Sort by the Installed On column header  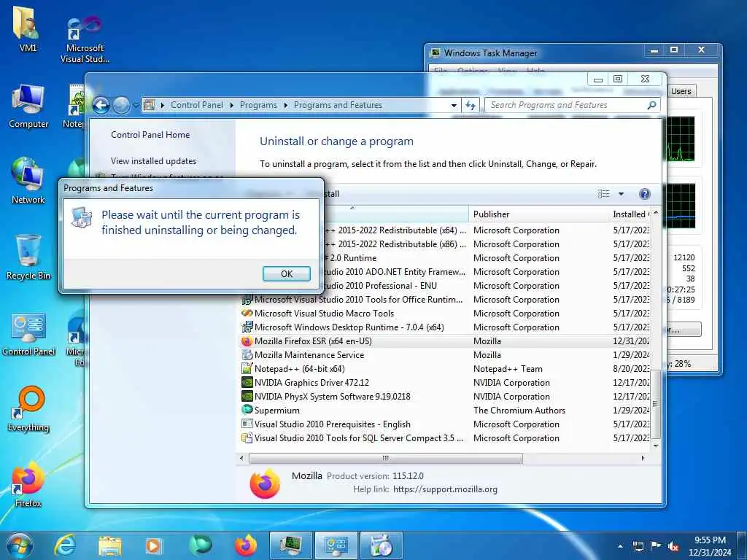point(630,214)
